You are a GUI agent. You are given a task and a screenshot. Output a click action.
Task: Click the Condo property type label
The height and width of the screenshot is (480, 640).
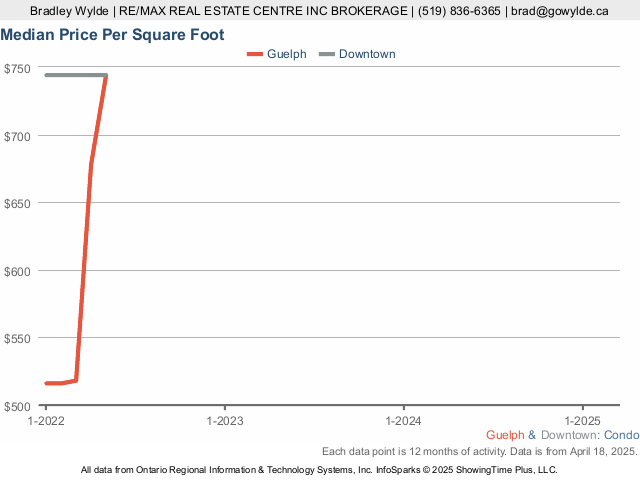pos(621,435)
